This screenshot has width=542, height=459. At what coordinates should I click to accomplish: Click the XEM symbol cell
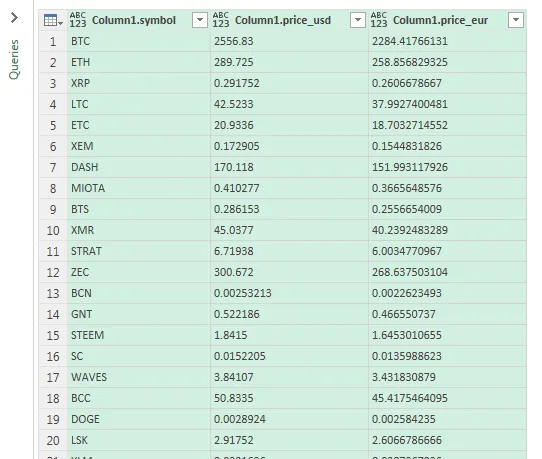[139, 146]
